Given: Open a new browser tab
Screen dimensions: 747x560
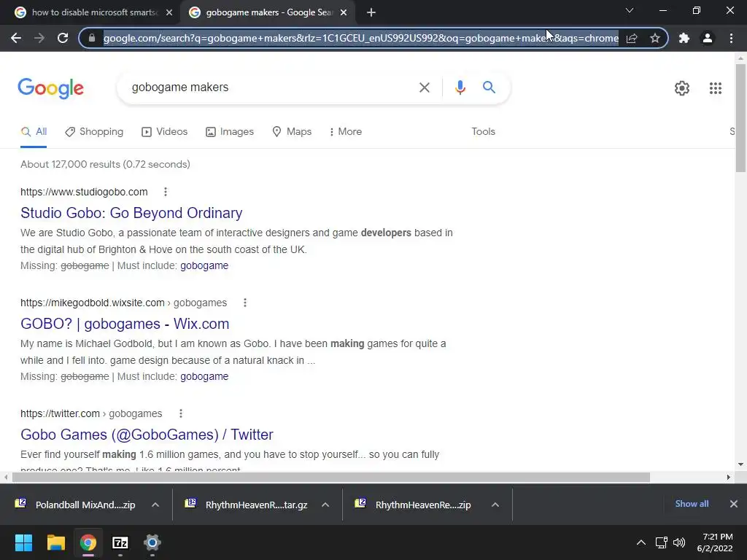Looking at the screenshot, I should 371,13.
